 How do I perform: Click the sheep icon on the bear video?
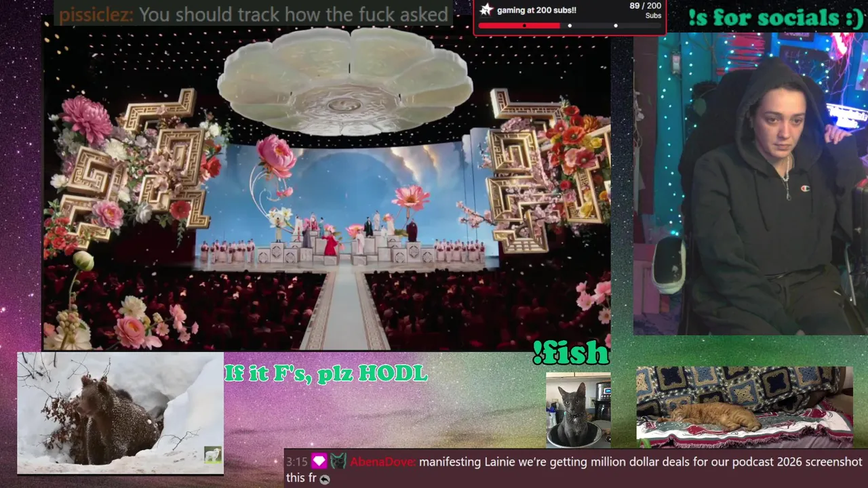point(212,454)
